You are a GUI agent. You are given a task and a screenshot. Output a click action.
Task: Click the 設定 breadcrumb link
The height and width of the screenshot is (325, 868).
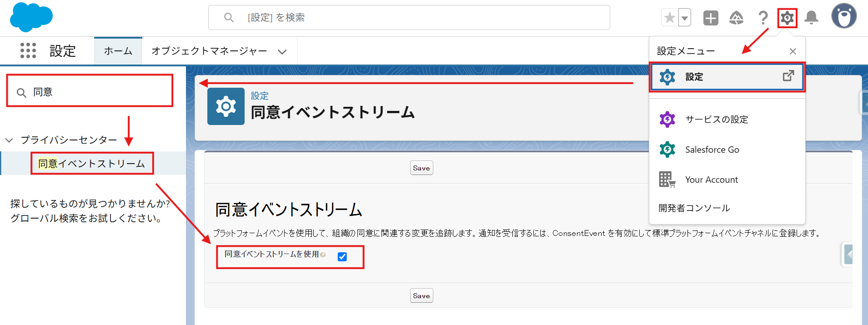pyautogui.click(x=260, y=96)
